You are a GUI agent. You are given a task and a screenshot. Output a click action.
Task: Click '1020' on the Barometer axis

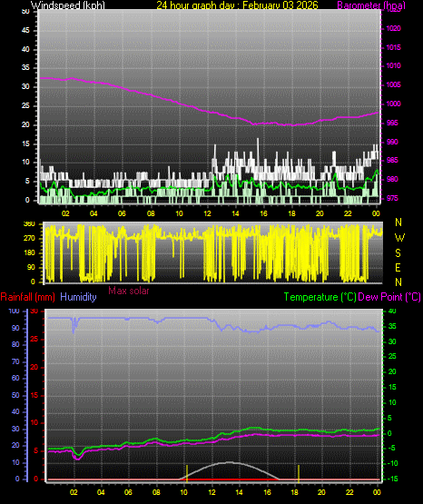point(393,29)
